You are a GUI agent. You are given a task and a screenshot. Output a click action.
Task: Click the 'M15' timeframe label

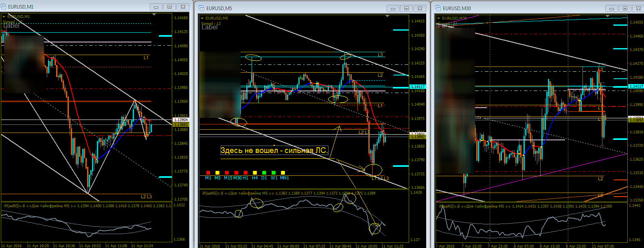tap(228, 178)
